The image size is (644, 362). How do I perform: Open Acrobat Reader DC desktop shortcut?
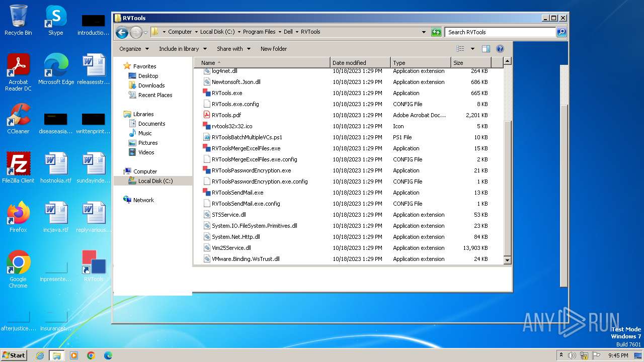point(18,72)
